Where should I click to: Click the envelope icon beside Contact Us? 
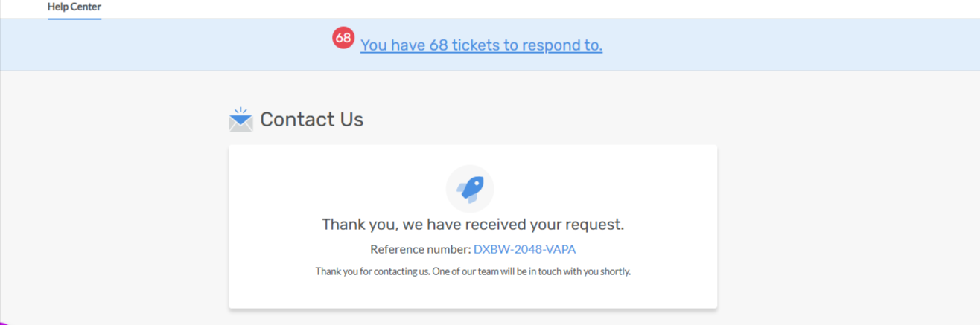click(x=241, y=120)
